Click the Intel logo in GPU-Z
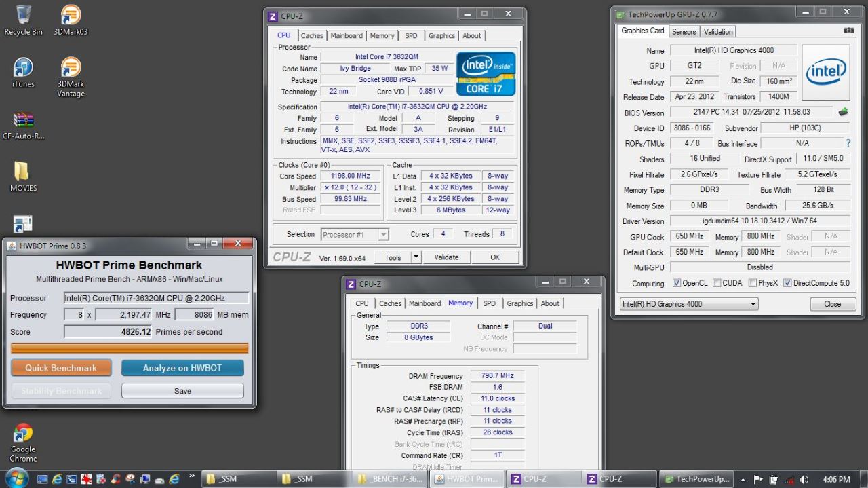Image resolution: width=868 pixels, height=488 pixels. click(825, 73)
